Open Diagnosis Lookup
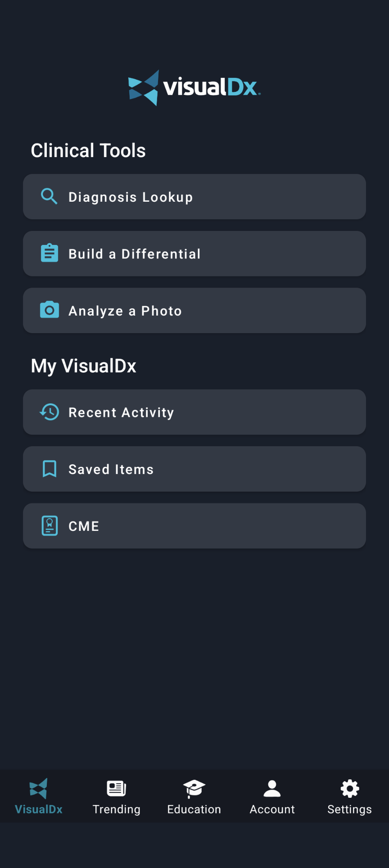Viewport: 389px width, 868px height. tap(194, 196)
